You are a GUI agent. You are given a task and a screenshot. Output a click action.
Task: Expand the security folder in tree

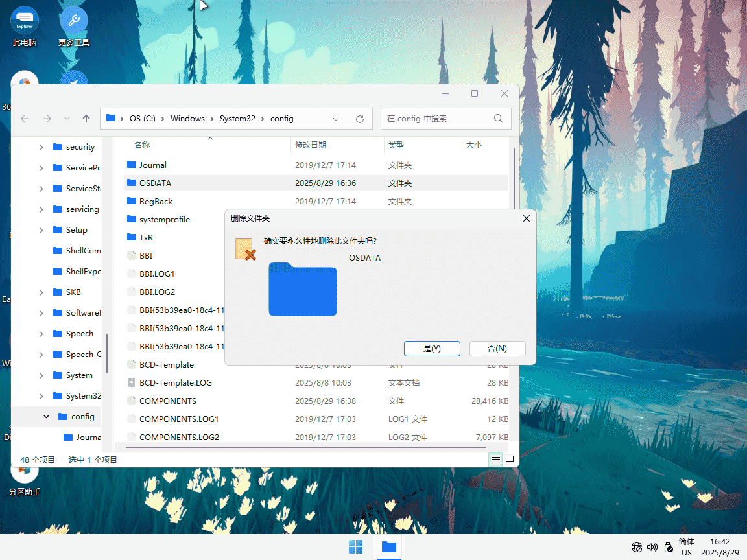41,147
